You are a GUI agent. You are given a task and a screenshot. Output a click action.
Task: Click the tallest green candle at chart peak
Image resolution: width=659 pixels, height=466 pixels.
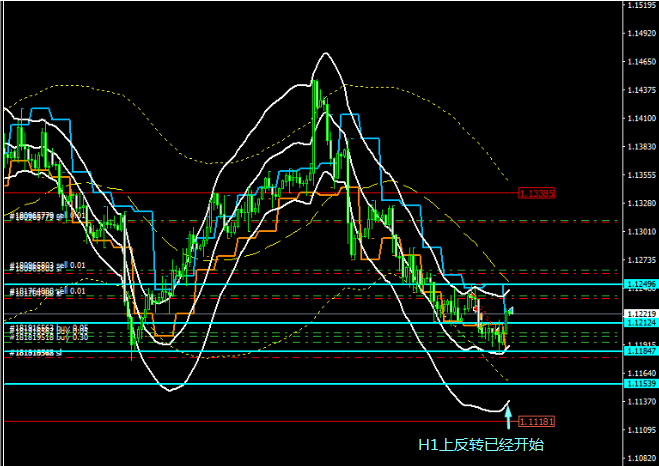point(315,100)
